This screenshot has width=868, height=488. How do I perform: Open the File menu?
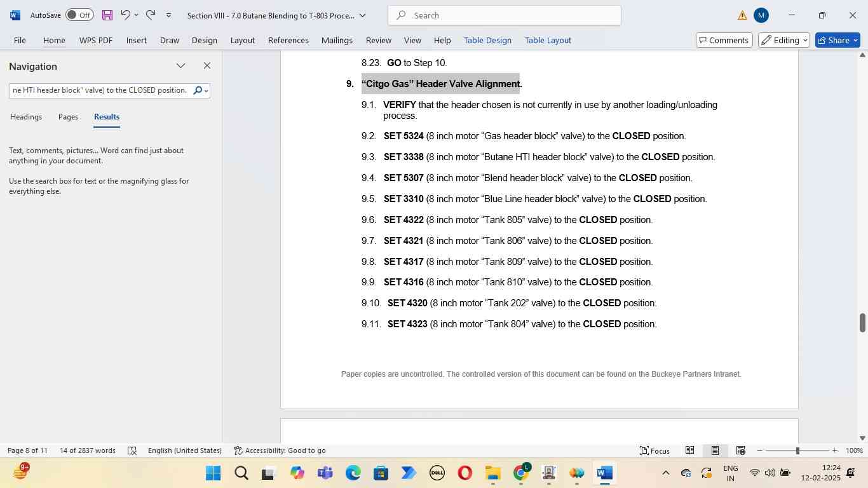[x=20, y=40]
